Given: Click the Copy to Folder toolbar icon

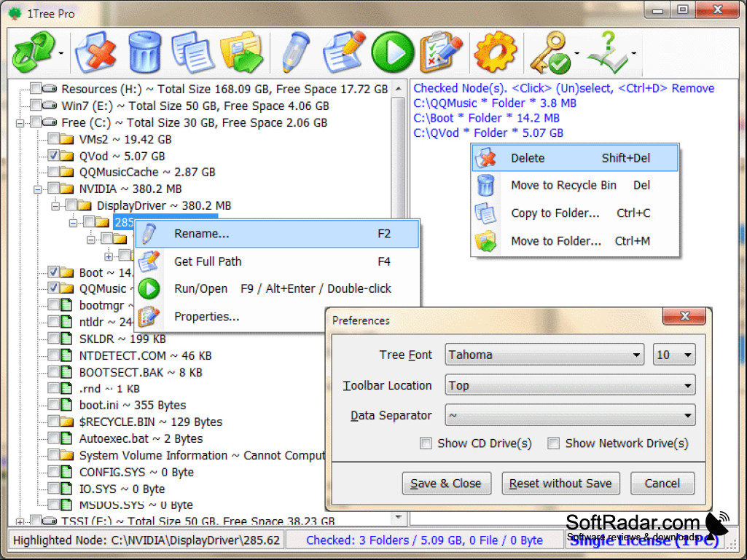Looking at the screenshot, I should (192, 52).
